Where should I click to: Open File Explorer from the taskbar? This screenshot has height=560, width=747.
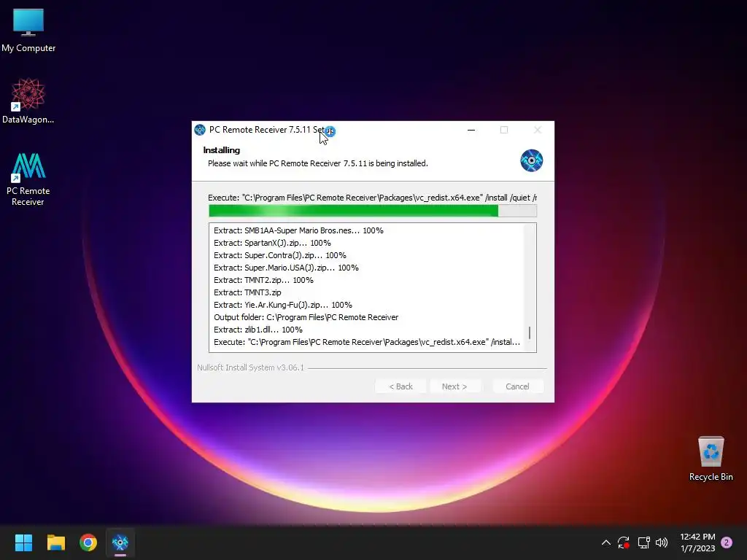coord(55,542)
